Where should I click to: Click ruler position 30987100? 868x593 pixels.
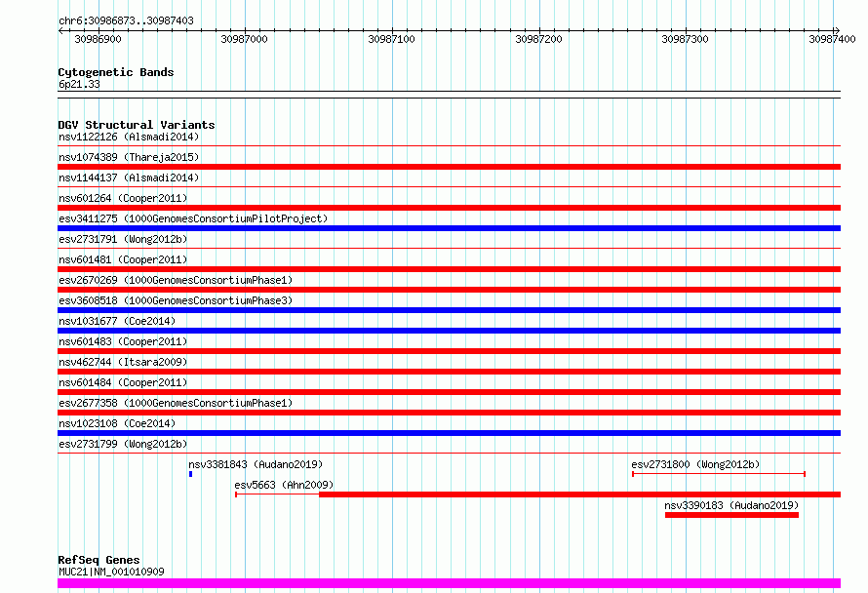tap(391, 39)
